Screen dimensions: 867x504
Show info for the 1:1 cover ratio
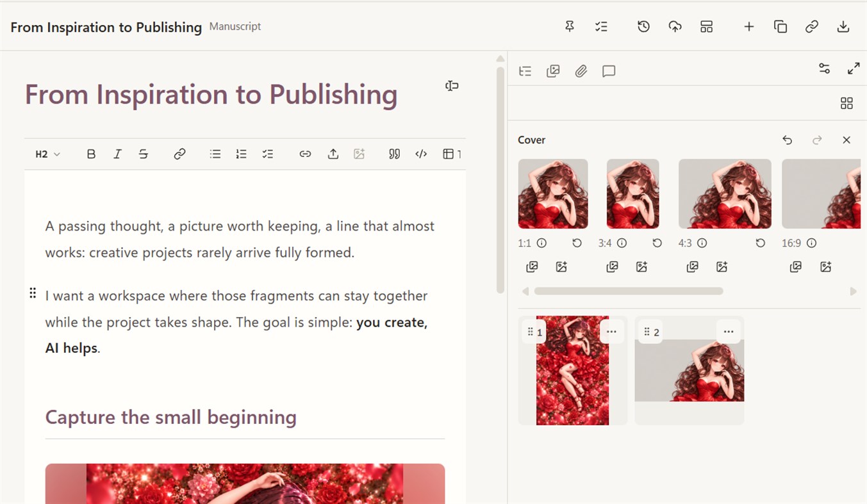click(541, 243)
